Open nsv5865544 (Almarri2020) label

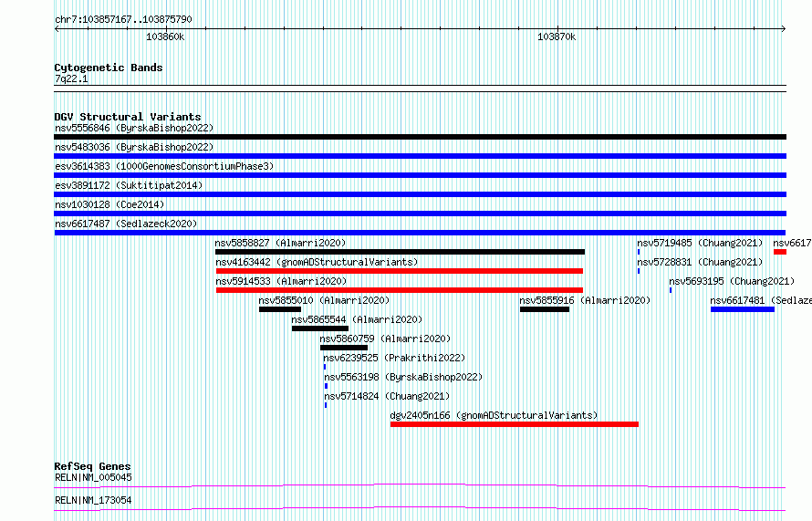point(357,319)
